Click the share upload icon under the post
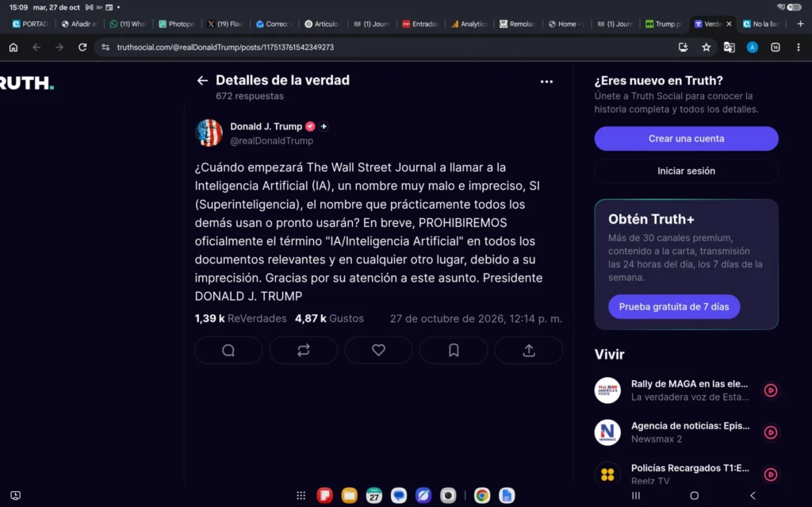This screenshot has height=507, width=812. pyautogui.click(x=529, y=351)
